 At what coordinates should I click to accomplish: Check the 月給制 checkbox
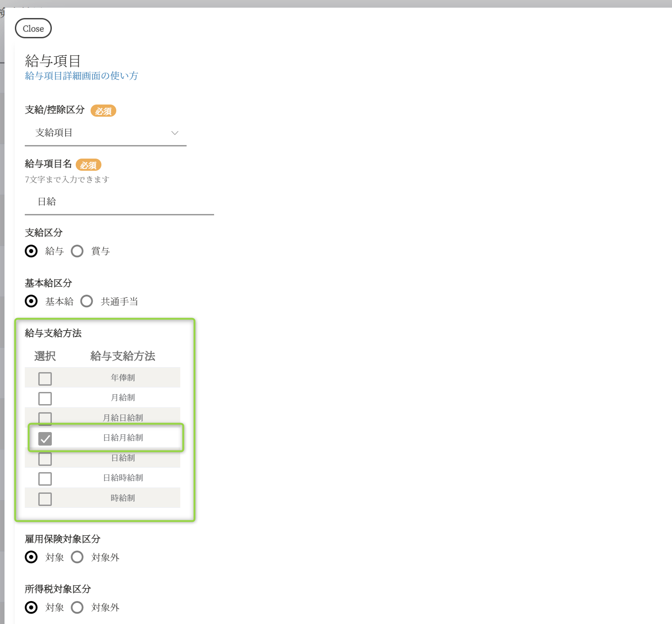45,398
